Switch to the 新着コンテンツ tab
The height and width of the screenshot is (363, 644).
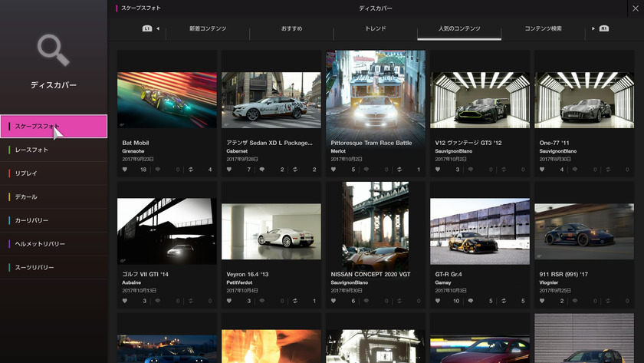click(208, 29)
